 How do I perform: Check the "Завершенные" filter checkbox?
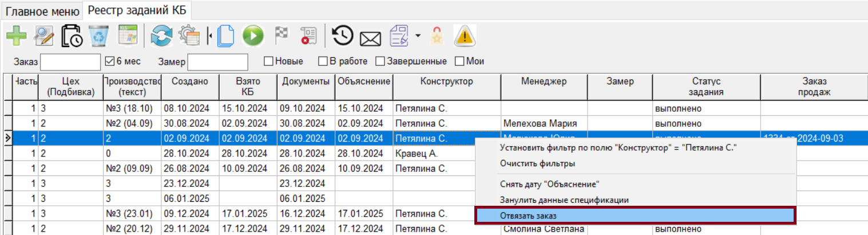click(380, 61)
